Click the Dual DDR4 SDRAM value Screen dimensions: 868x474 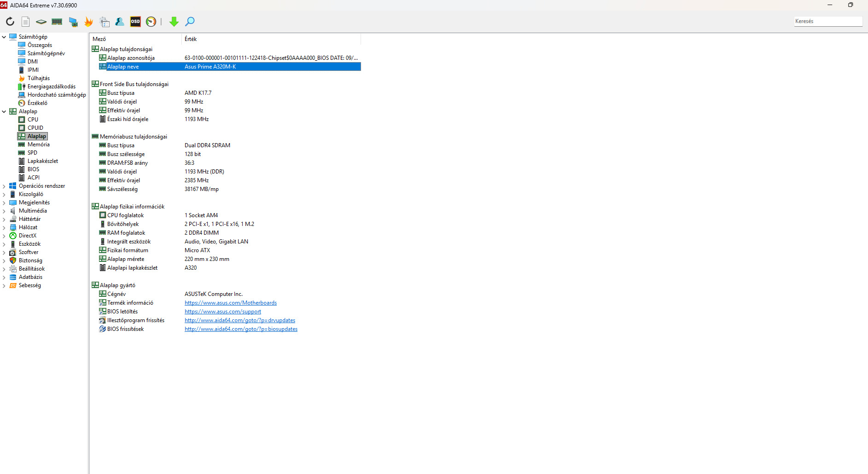[208, 145]
